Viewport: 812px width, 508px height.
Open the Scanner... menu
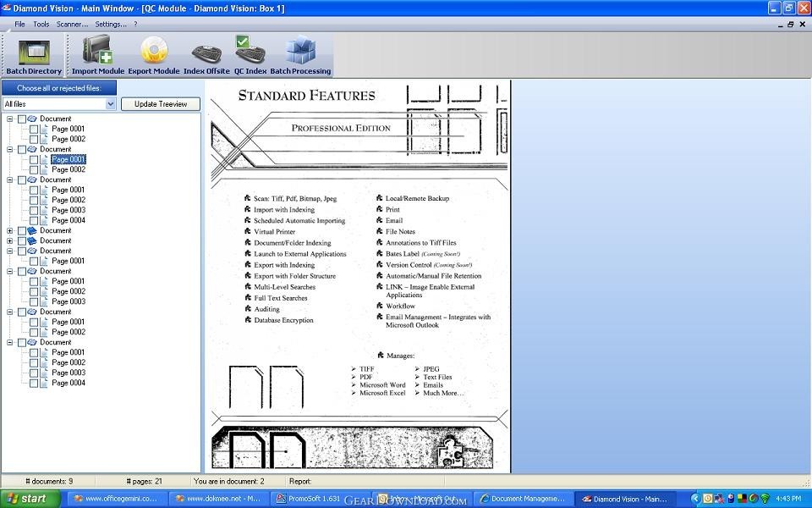(x=73, y=25)
